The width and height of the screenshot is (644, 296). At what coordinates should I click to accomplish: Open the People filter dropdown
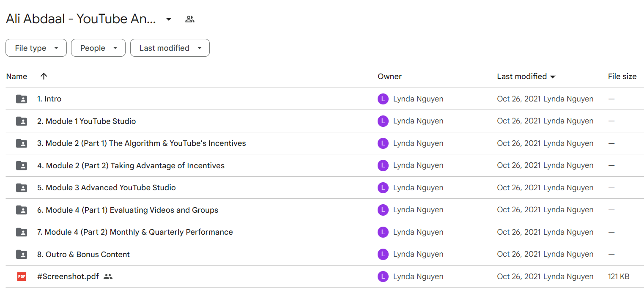point(98,48)
